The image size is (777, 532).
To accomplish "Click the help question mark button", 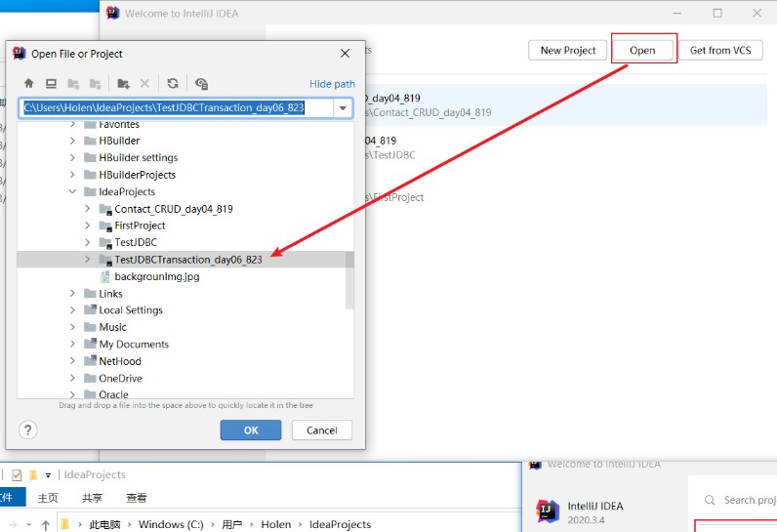I will 28,430.
